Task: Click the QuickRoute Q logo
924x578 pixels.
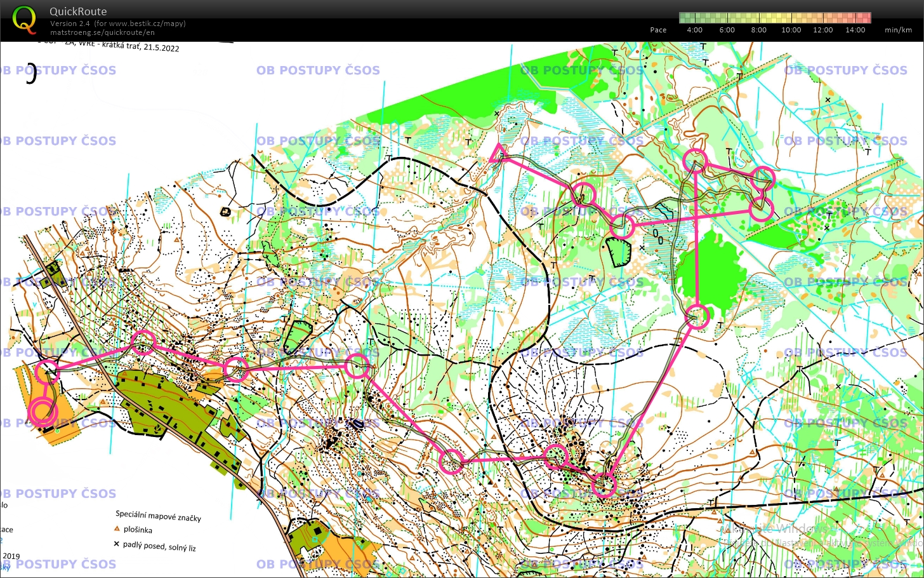Action: 24,17
